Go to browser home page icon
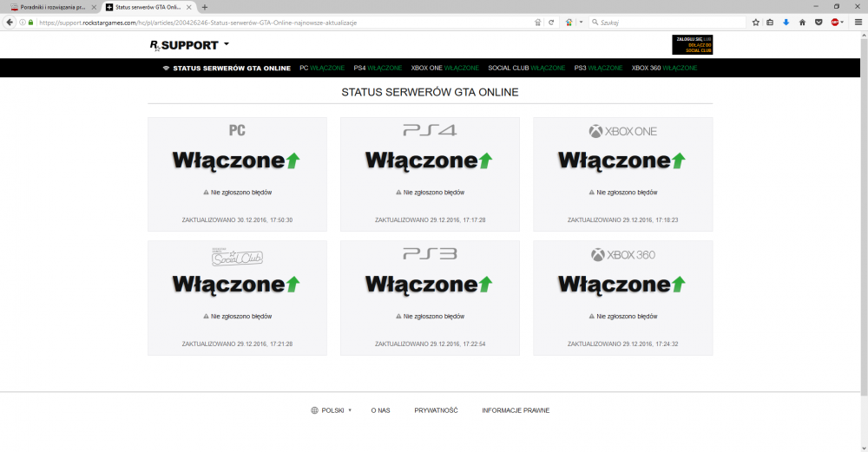Image resolution: width=868 pixels, height=452 pixels. [802, 23]
